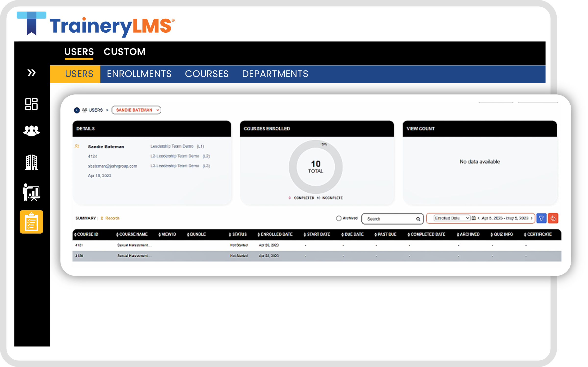Click Leadership Team Demo (L1) entry
This screenshot has height=367, width=588.
pyautogui.click(x=177, y=146)
